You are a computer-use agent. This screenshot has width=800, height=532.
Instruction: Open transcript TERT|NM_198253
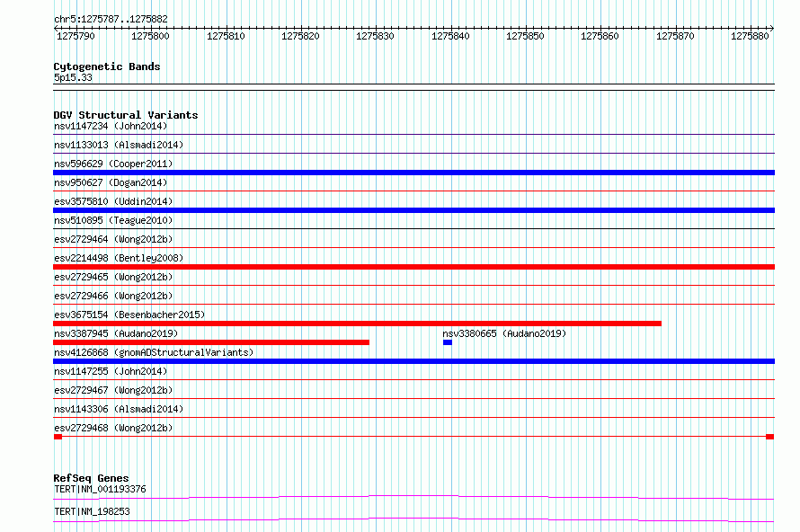click(x=92, y=511)
